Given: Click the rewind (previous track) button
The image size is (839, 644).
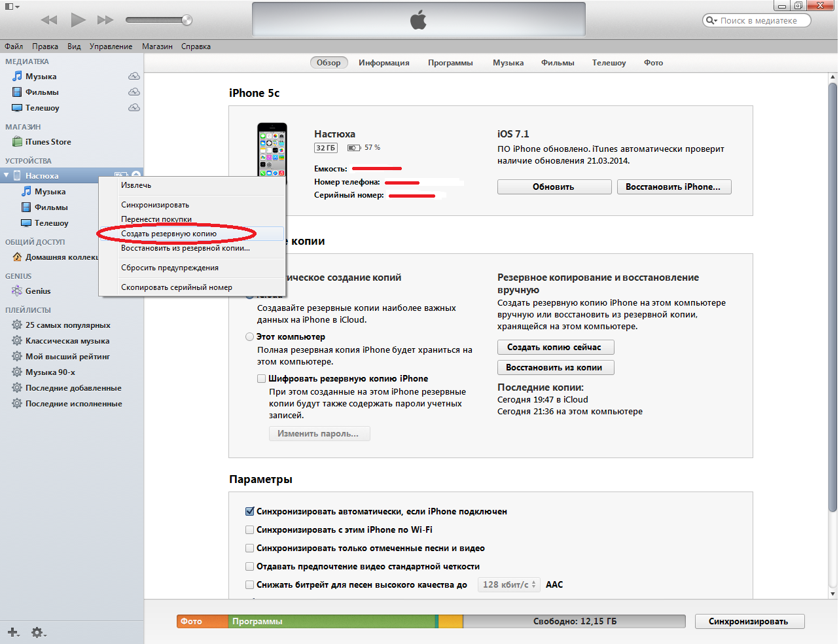Looking at the screenshot, I should pyautogui.click(x=49, y=20).
